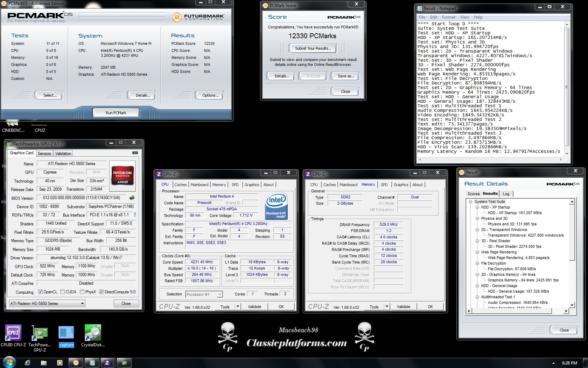This screenshot has height=368, width=588.
Task: Collapse the System Test Suite tree node
Action: [x=471, y=202]
